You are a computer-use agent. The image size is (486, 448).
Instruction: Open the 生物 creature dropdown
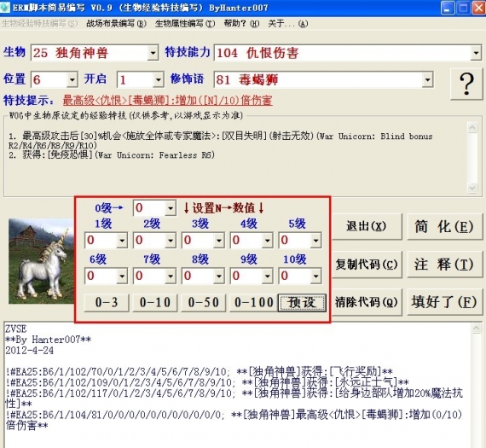[153, 53]
